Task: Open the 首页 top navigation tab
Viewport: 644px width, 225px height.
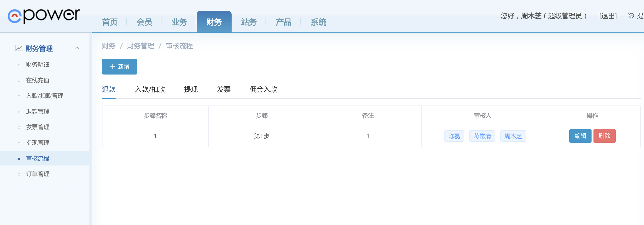Action: (x=110, y=22)
